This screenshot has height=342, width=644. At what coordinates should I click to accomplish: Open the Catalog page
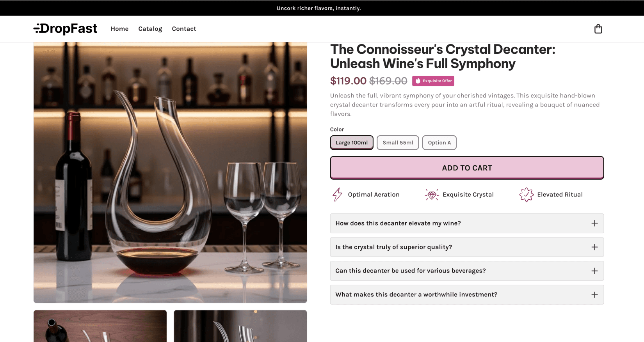pyautogui.click(x=150, y=28)
